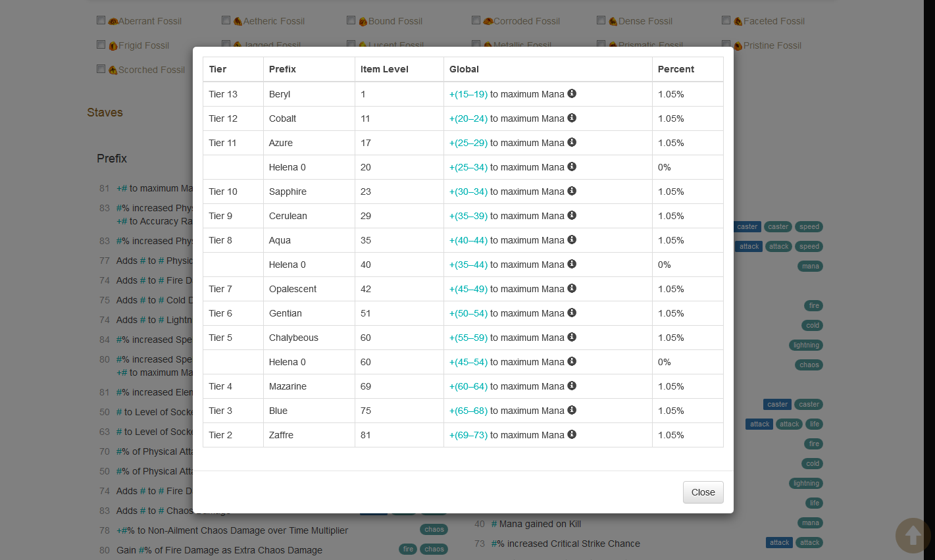The height and width of the screenshot is (560, 935).
Task: Close the modifier tier dialog
Action: click(703, 492)
